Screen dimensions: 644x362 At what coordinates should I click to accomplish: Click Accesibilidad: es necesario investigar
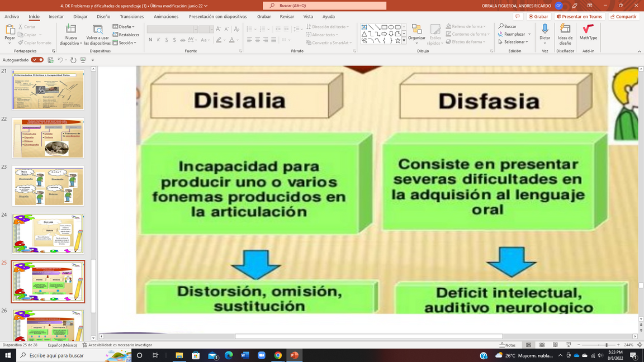point(117,345)
